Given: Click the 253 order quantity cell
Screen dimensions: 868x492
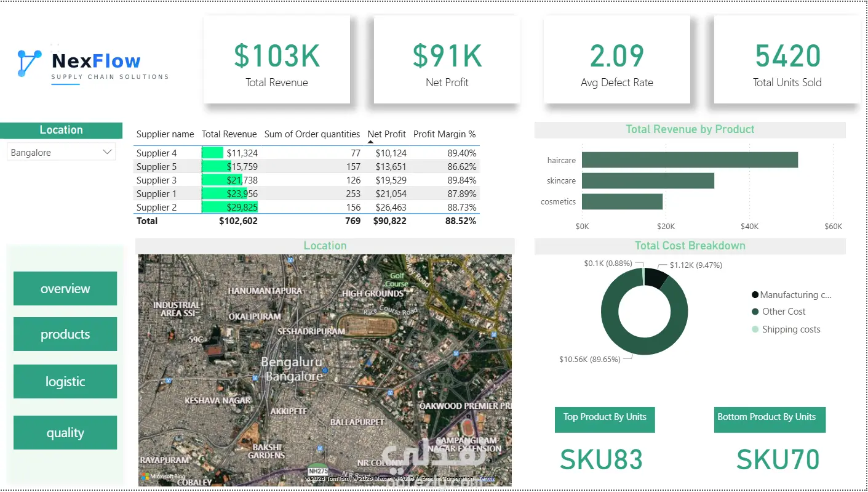Looking at the screenshot, I should [x=352, y=193].
